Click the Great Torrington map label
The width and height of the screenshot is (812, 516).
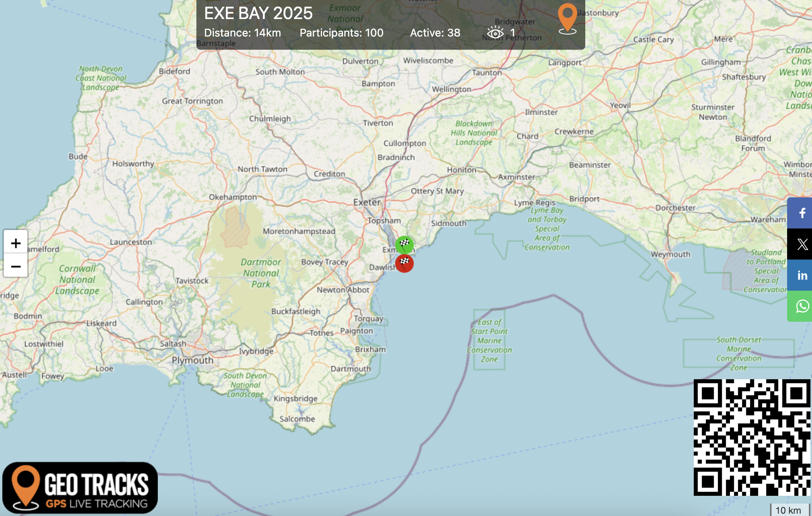tap(192, 101)
